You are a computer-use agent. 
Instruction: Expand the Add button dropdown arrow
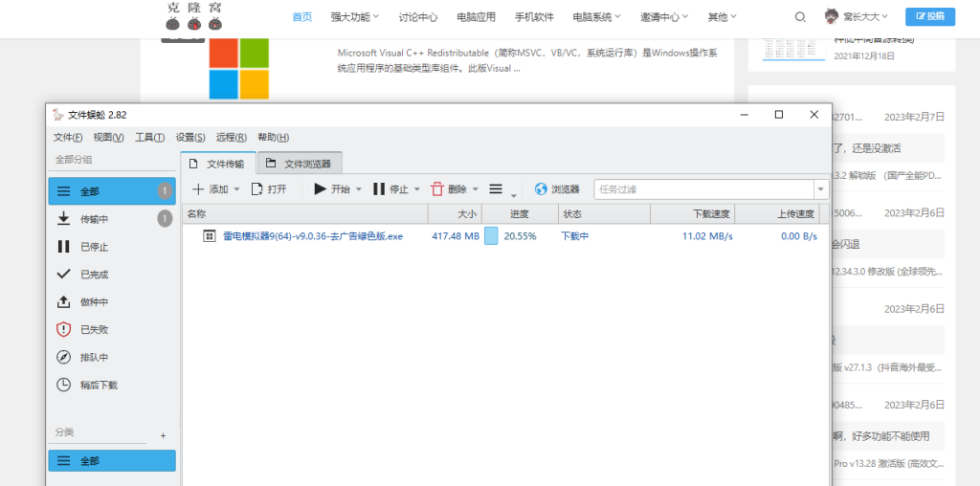point(237,189)
